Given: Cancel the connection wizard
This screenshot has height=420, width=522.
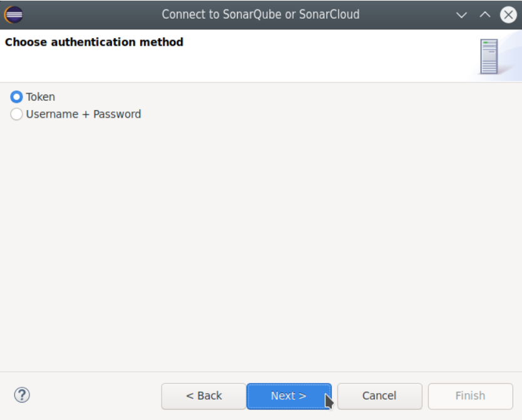Looking at the screenshot, I should pos(379,396).
